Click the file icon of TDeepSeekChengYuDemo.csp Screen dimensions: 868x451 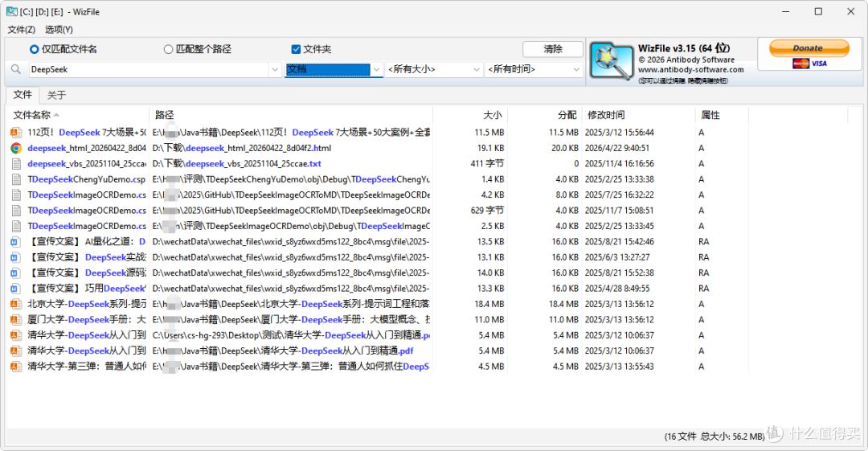(16, 179)
